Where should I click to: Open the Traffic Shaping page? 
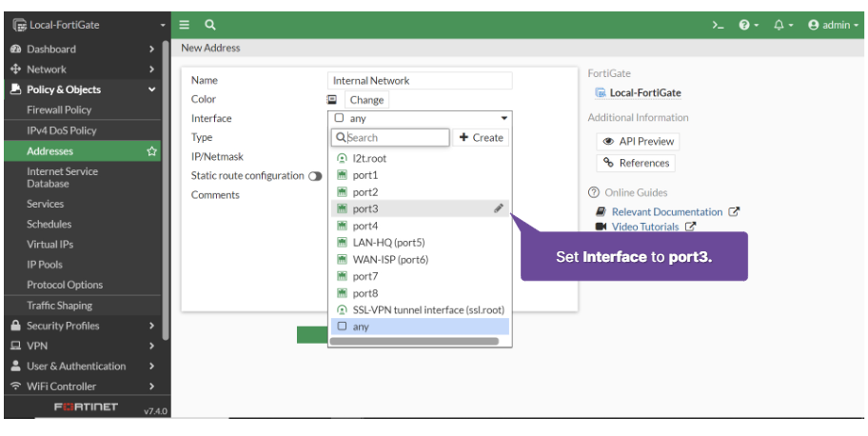tap(59, 306)
